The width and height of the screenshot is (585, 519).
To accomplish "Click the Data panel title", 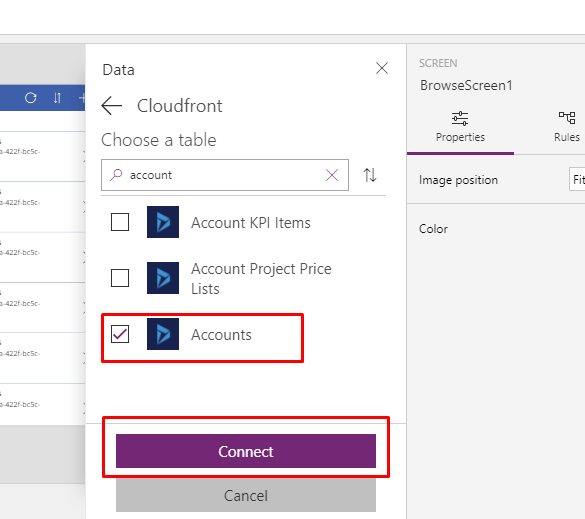I will pos(118,70).
